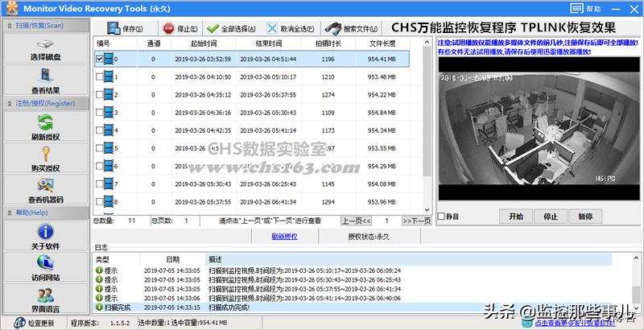Image resolution: width=644 pixels, height=330 pixels.
Task: Click film icon of video row 7
Action: coord(109,184)
